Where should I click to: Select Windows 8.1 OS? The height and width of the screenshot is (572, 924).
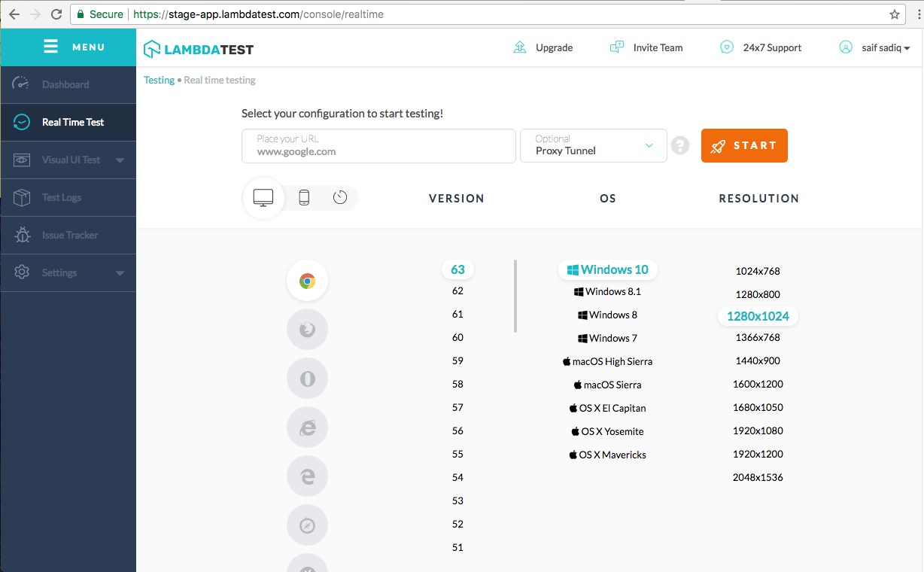(x=607, y=292)
